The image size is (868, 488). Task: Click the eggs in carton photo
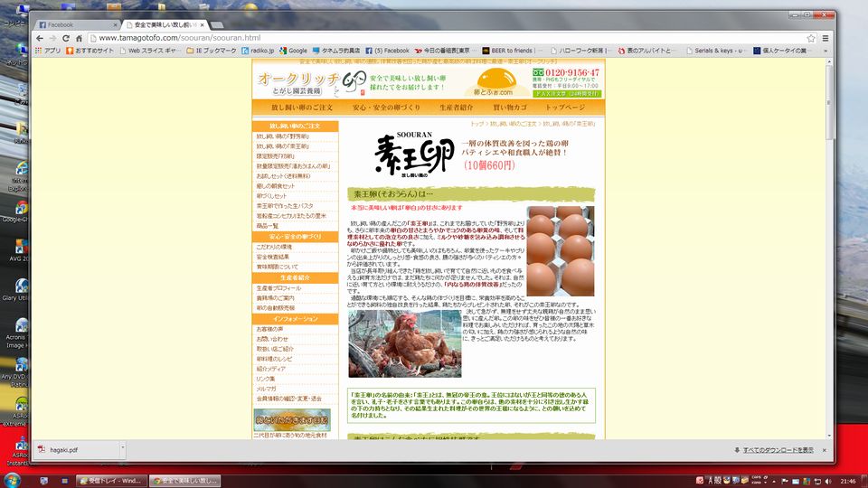point(560,250)
